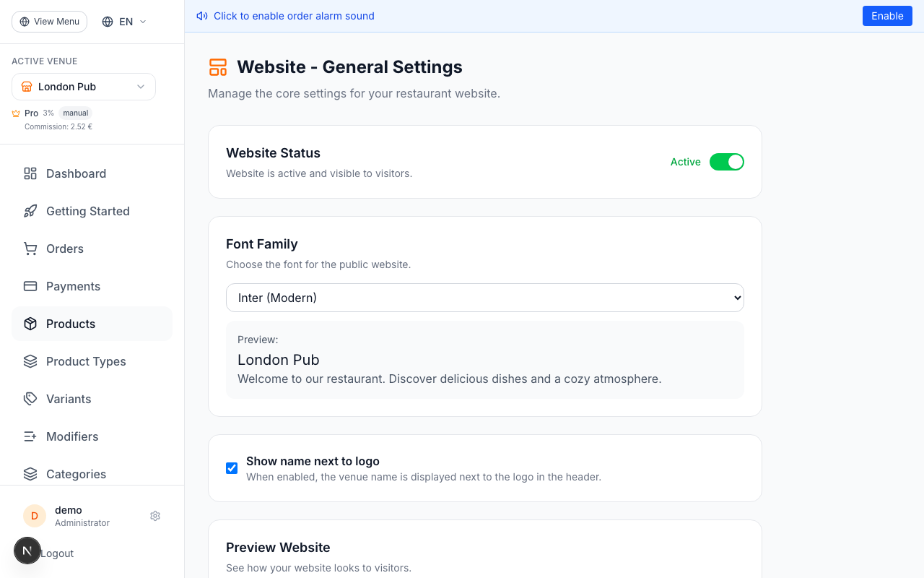Open the EN language dropdown
Image resolution: width=924 pixels, height=578 pixels.
123,22
